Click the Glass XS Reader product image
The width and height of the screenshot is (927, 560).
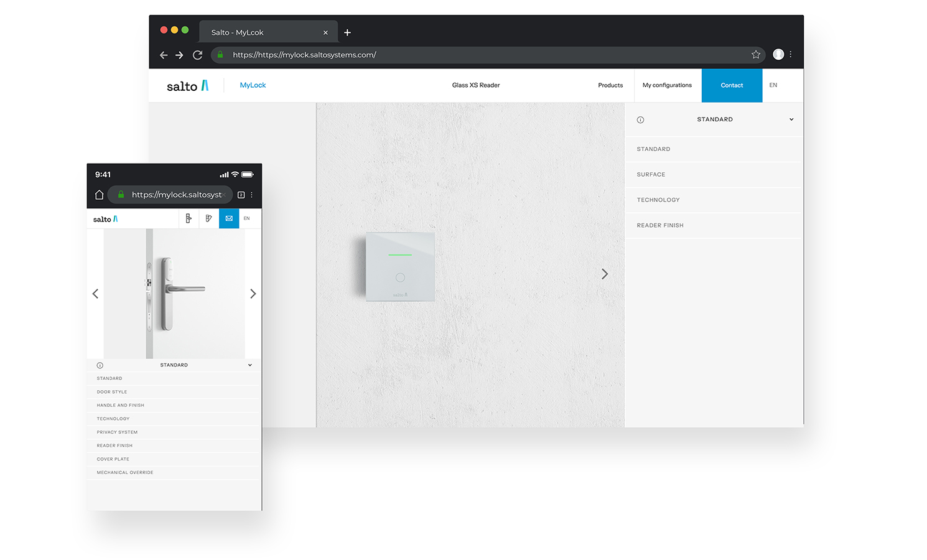tap(400, 266)
